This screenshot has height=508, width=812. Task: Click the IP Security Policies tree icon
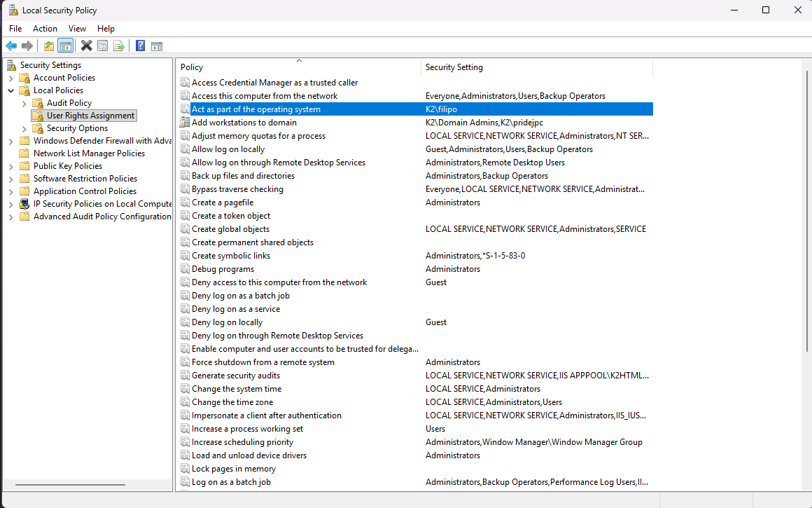[x=24, y=204]
